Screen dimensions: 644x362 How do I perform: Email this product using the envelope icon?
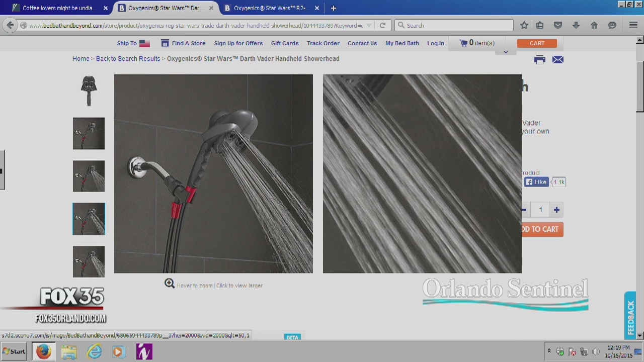coord(558,60)
